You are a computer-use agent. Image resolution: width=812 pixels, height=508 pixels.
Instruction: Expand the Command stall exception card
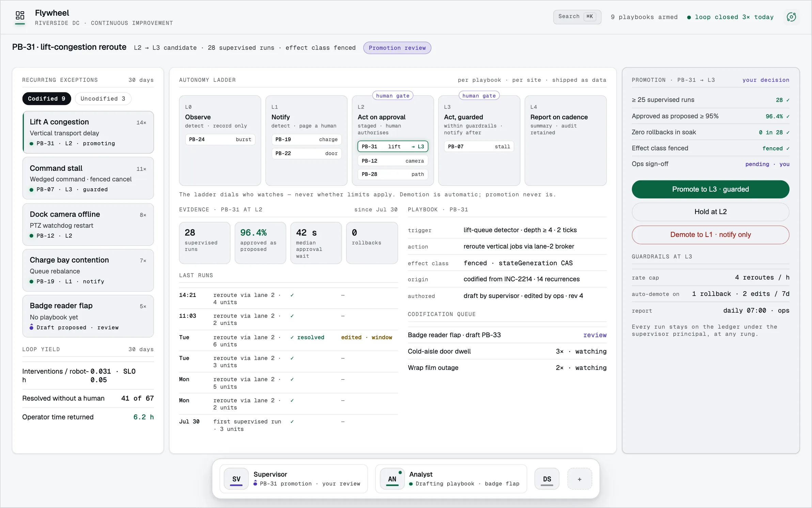(88, 178)
